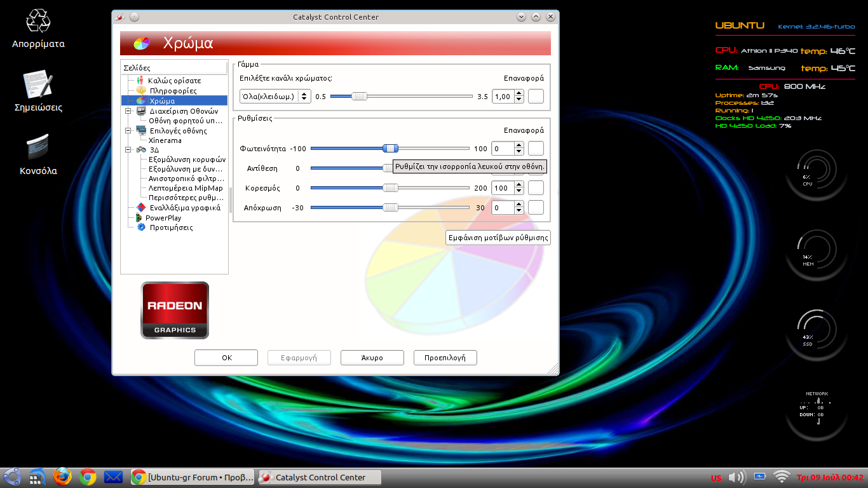Collapse the 3Δ tree section
The height and width of the screenshot is (488, 868).
click(128, 150)
